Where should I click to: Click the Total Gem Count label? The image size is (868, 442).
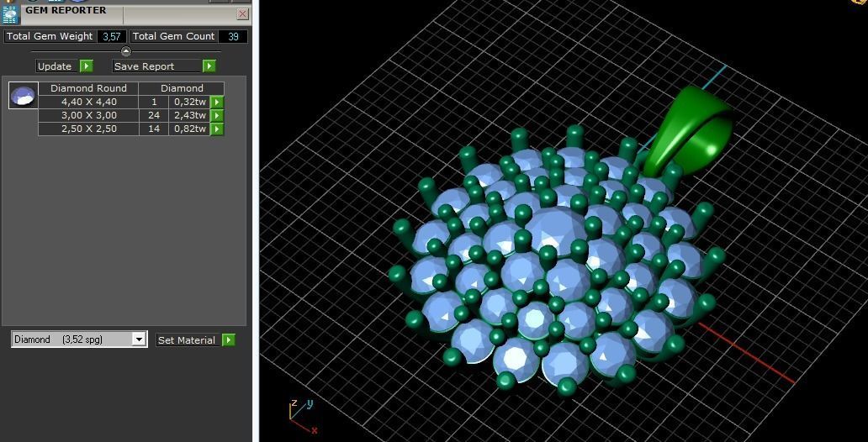pos(173,36)
